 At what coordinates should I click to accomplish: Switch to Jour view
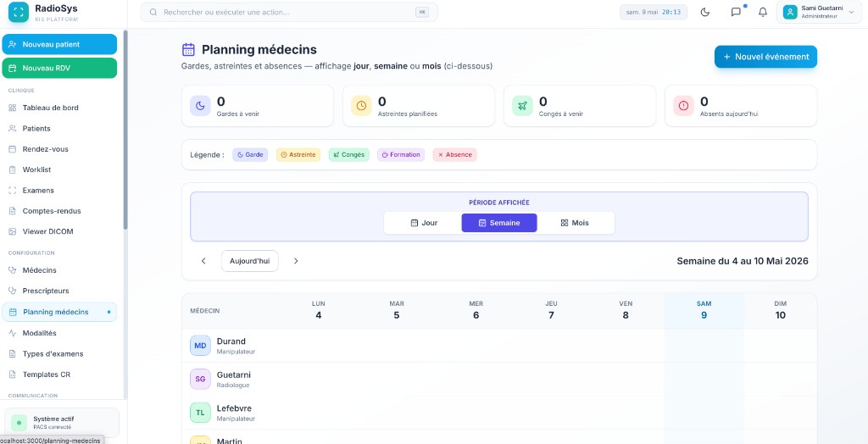click(x=424, y=223)
